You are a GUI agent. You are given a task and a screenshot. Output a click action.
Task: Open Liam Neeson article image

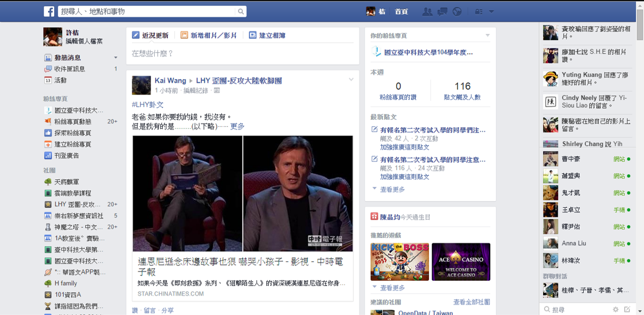click(x=242, y=193)
